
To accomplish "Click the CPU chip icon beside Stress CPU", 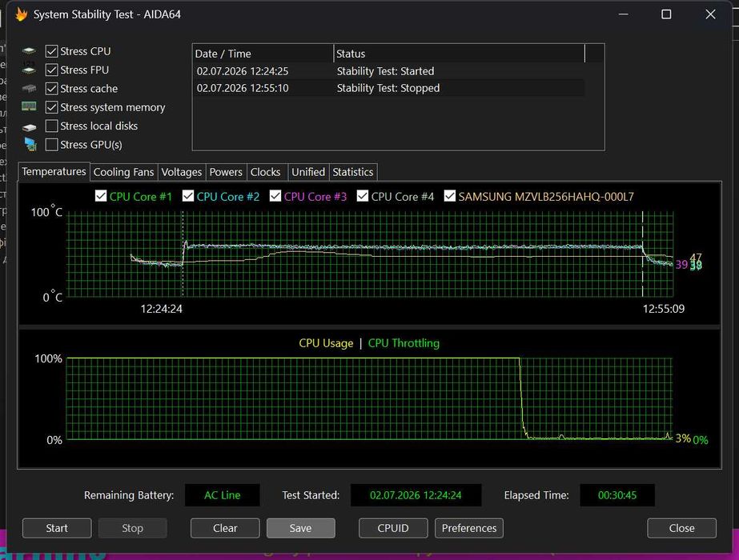I will click(29, 51).
